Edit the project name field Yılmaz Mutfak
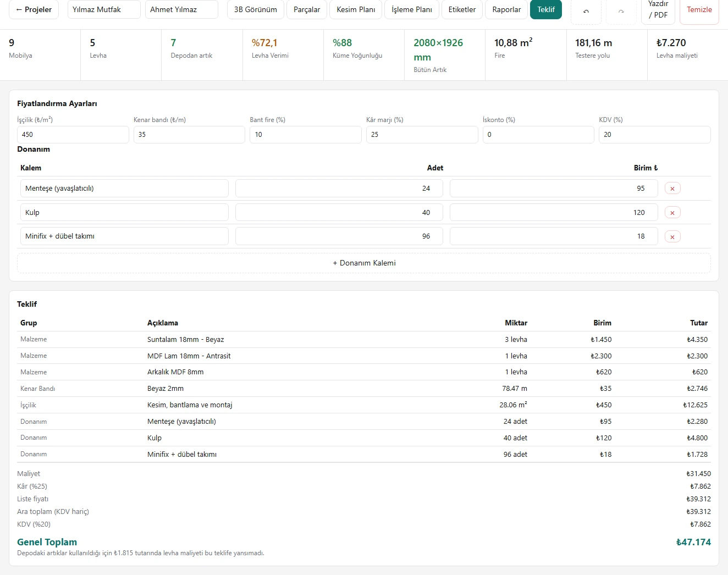The width and height of the screenshot is (728, 575). click(x=104, y=9)
